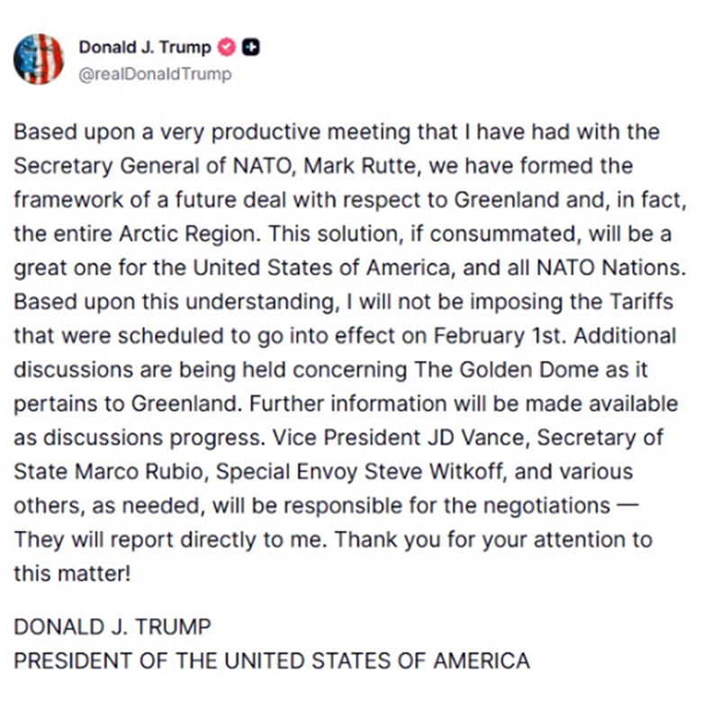Click the circular profile avatar image
This screenshot has height=728, width=704.
click(x=39, y=59)
